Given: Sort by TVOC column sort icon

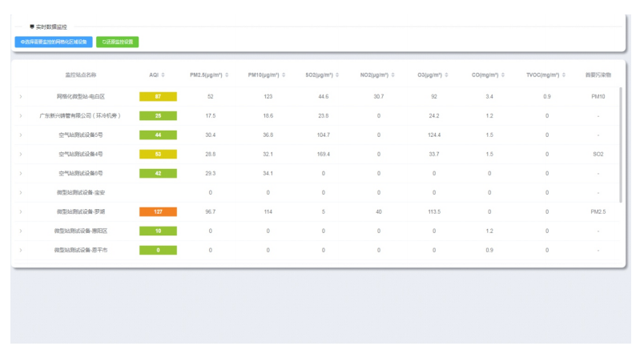Looking at the screenshot, I should pos(564,75).
